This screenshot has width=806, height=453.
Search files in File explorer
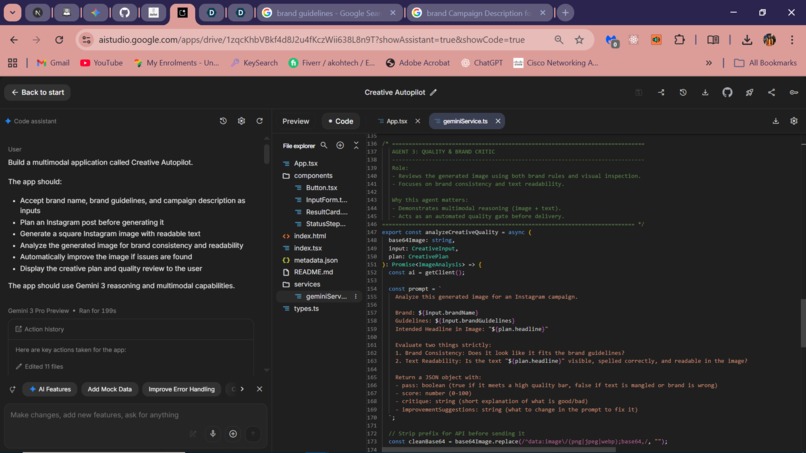324,146
